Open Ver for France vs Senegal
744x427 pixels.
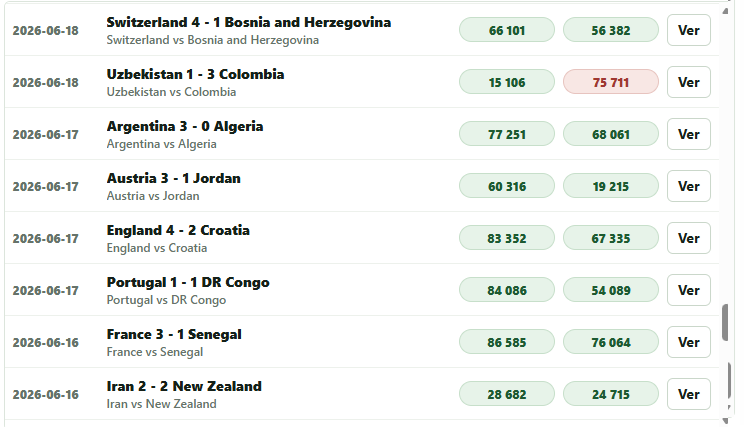pyautogui.click(x=688, y=342)
